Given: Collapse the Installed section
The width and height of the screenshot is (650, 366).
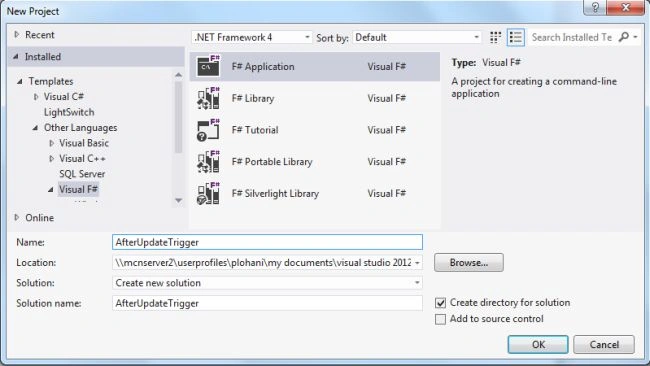Looking at the screenshot, I should (x=16, y=56).
